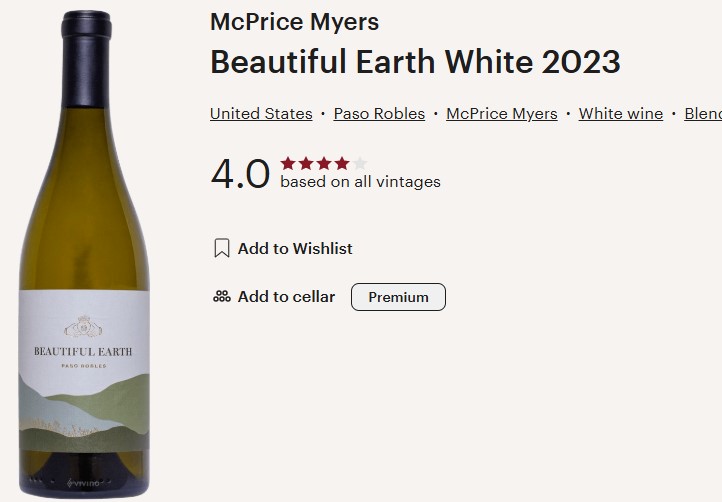The width and height of the screenshot is (722, 502).
Task: Click the third red rating star
Action: (x=324, y=163)
